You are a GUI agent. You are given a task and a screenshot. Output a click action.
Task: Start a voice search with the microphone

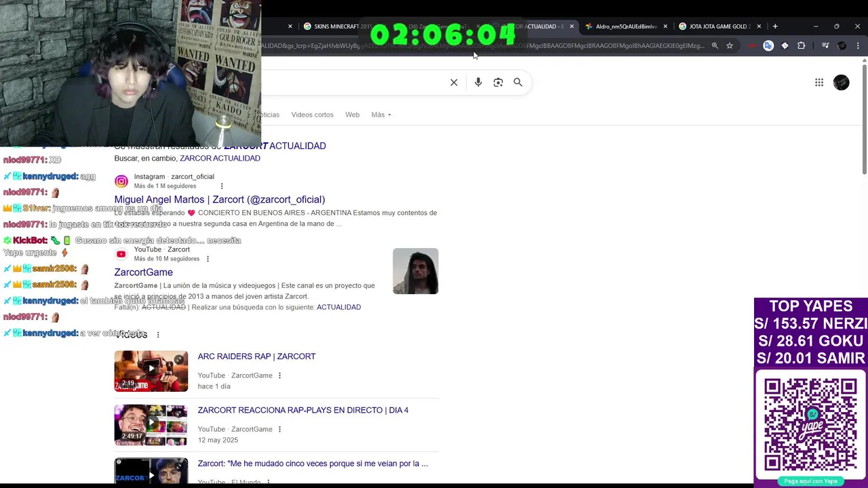(478, 83)
